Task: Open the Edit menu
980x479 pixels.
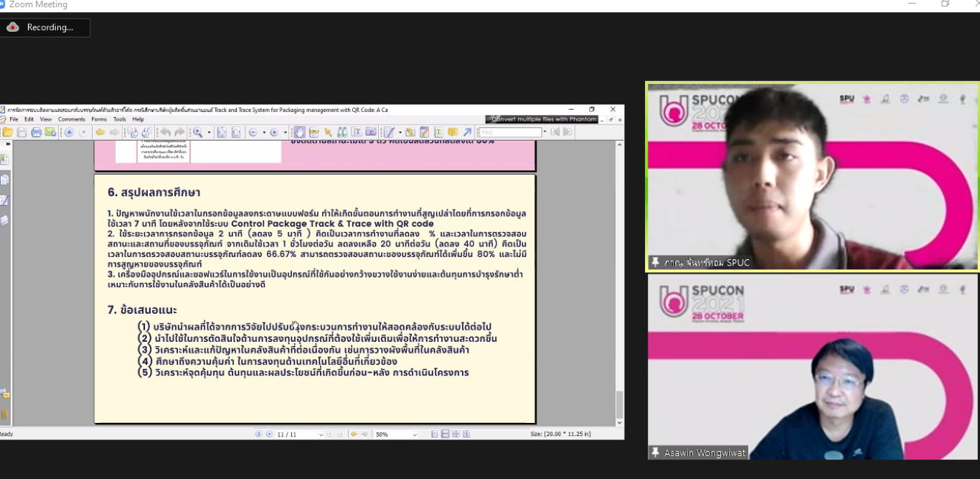Action: click(x=29, y=119)
